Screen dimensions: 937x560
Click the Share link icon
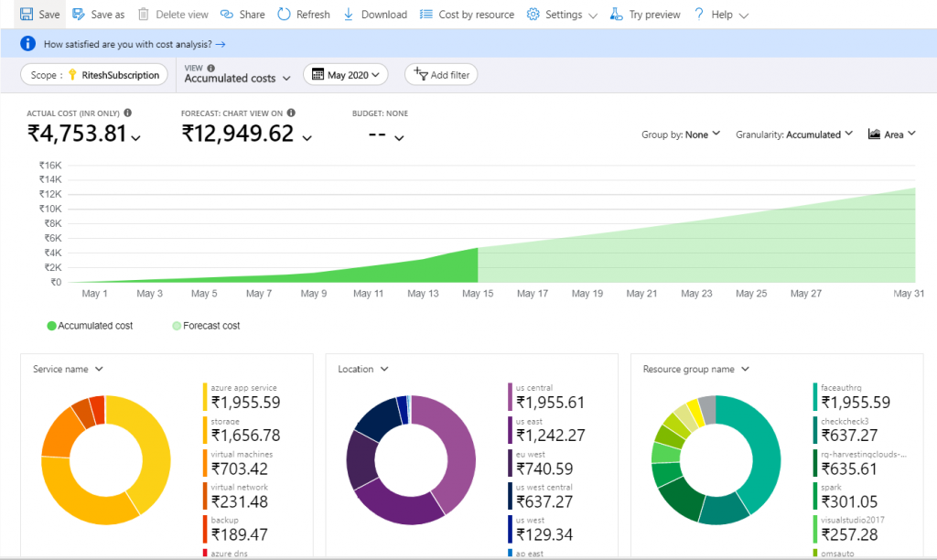(x=226, y=15)
